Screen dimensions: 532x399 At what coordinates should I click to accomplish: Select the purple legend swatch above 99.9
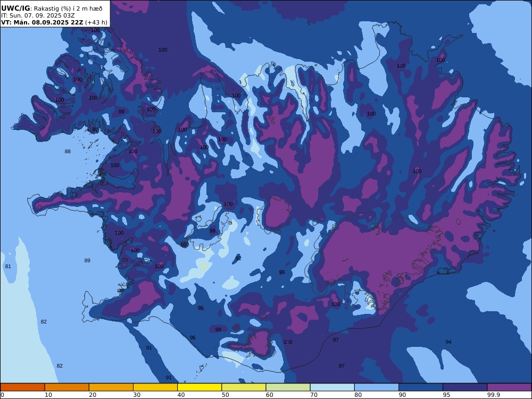[509, 387]
